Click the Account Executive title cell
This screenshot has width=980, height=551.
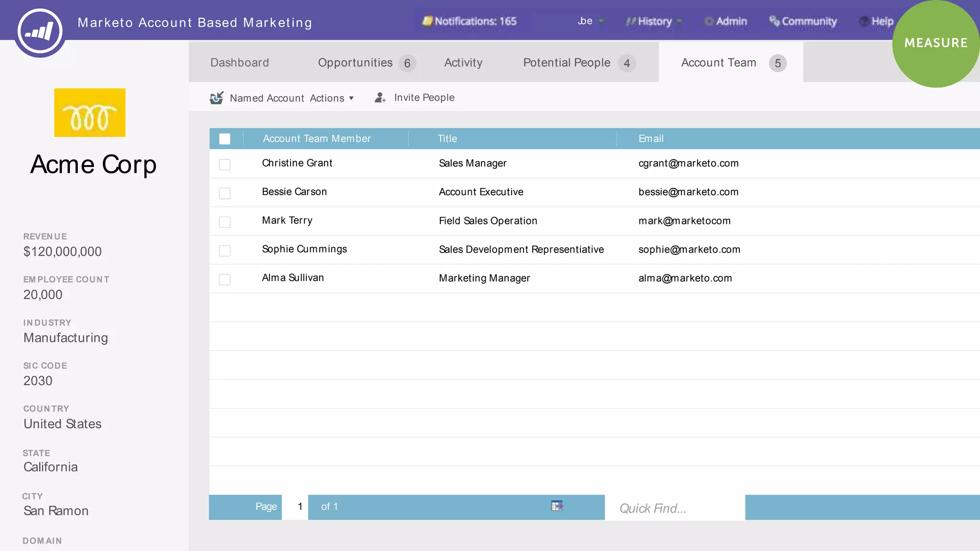481,192
